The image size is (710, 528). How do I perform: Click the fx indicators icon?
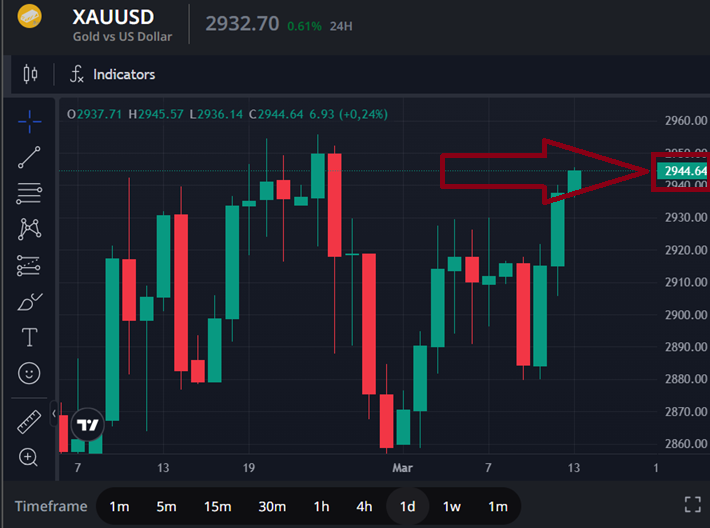(x=77, y=74)
